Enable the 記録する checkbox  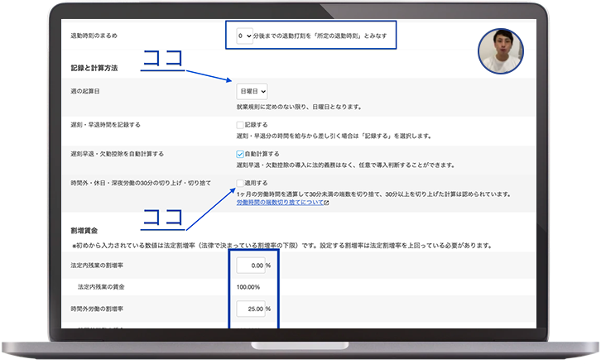click(x=240, y=124)
